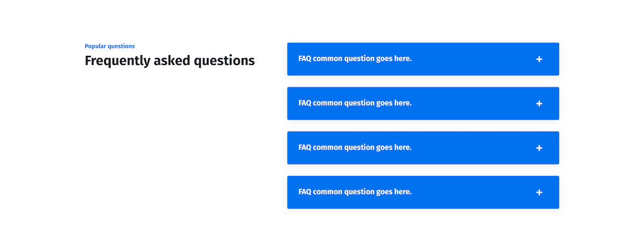The image size is (644, 251).
Task: Click empty blue area of second accordion bar
Action: point(472,104)
